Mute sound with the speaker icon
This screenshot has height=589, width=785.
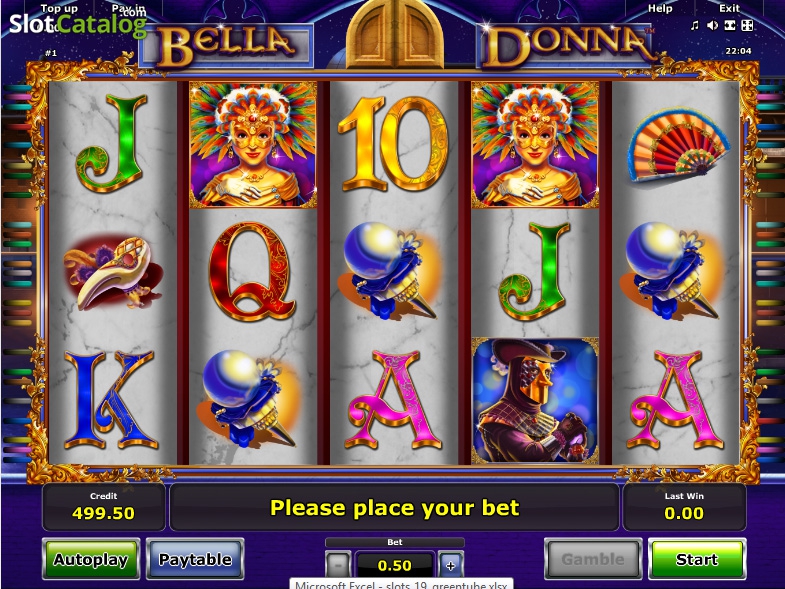(712, 25)
